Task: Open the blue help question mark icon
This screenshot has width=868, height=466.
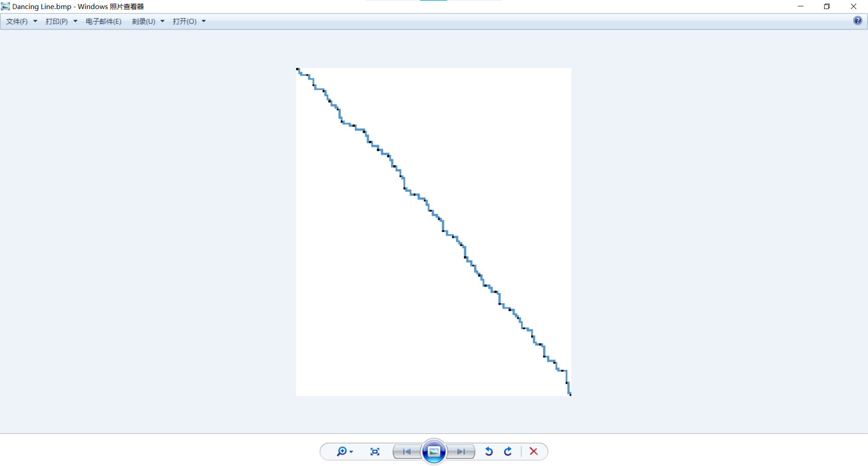Action: point(858,21)
